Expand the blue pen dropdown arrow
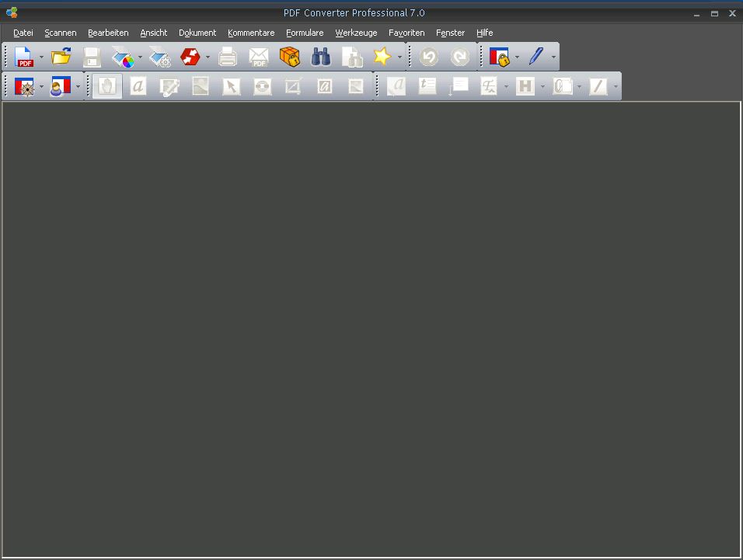Image resolution: width=743 pixels, height=560 pixels. [553, 57]
